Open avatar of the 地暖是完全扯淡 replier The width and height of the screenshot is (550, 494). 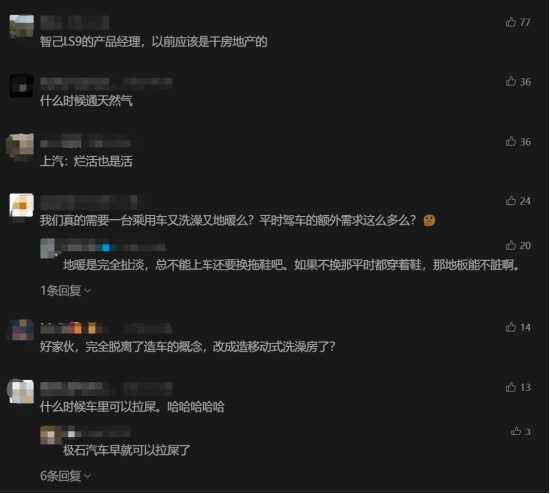click(48, 248)
